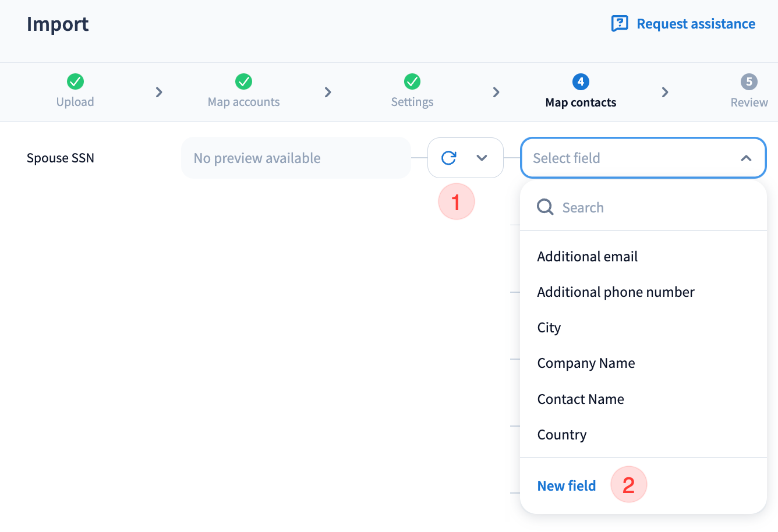Click the circular refresh arrow icon
The image size is (778, 532).
tap(449, 158)
